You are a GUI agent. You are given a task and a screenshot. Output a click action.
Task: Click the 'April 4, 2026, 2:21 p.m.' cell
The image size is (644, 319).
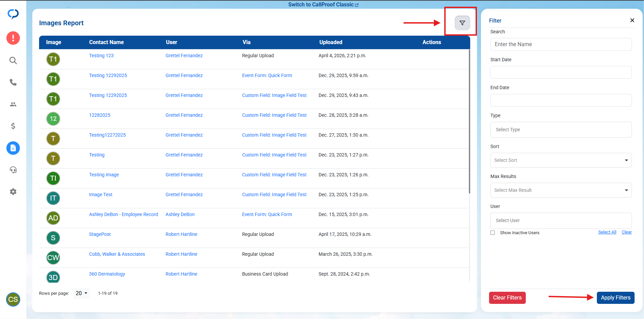(x=342, y=56)
